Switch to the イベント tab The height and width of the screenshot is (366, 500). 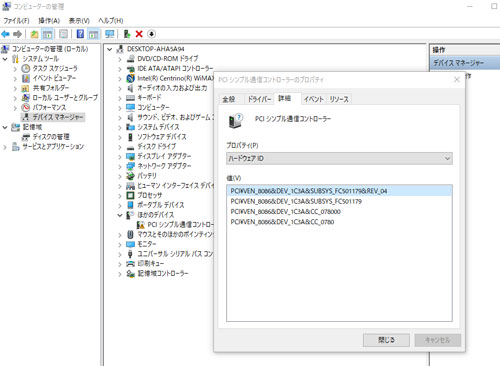tap(313, 99)
